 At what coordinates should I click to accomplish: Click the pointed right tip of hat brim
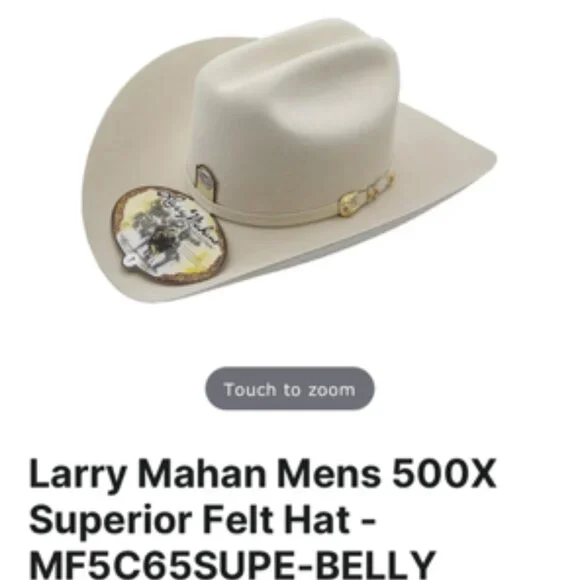click(x=485, y=157)
